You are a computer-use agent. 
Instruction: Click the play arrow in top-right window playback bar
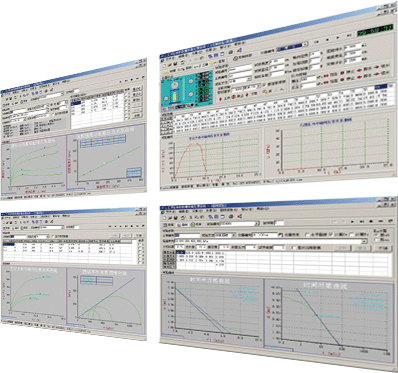click(338, 37)
